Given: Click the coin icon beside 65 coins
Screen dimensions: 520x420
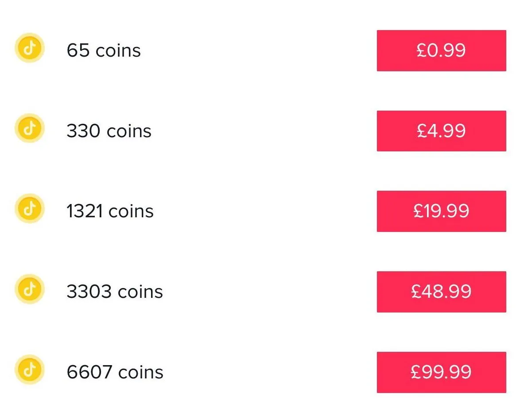Looking at the screenshot, I should pyautogui.click(x=30, y=48).
